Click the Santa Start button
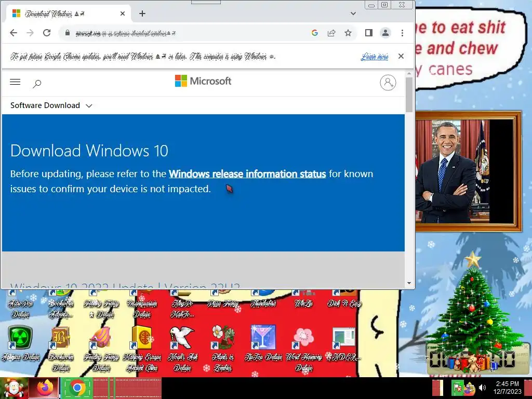Image resolution: width=532 pixels, height=399 pixels. coord(14,388)
